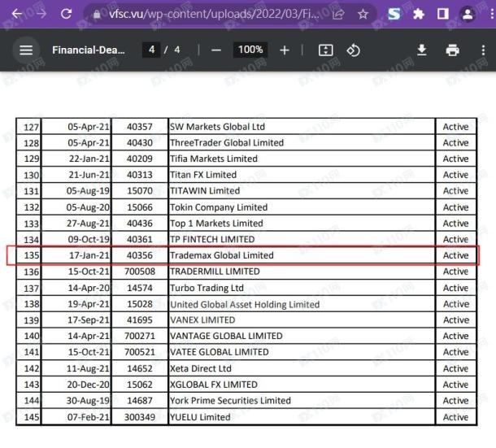Zoom out with the minus button
This screenshot has height=448, width=496.
pyautogui.click(x=216, y=50)
